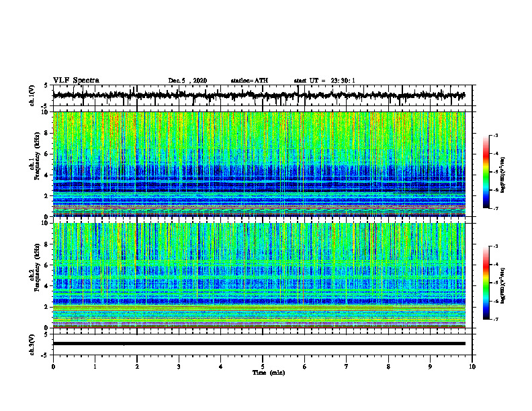Click the ch.1 color bar log(PSD) label
Screen dimensions: 532x411
coord(503,175)
